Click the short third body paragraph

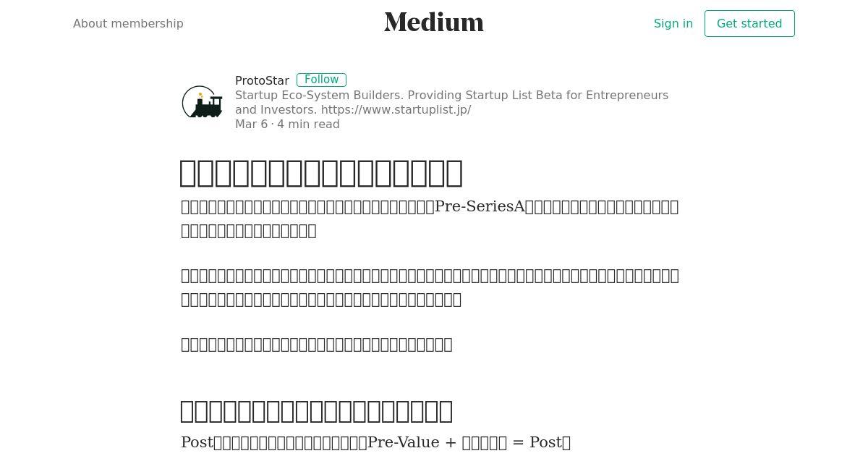coord(317,344)
